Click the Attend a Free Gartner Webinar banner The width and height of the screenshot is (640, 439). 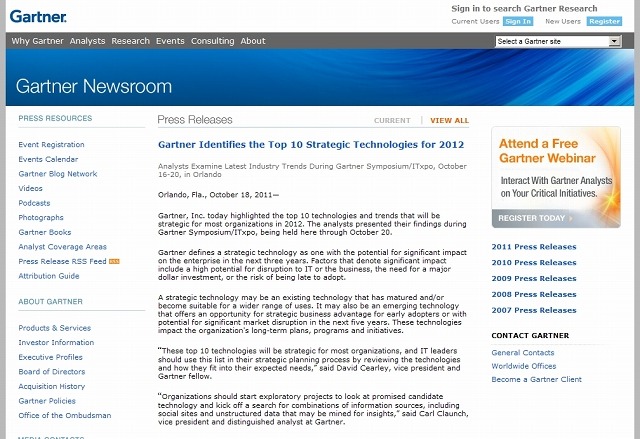coord(556,177)
